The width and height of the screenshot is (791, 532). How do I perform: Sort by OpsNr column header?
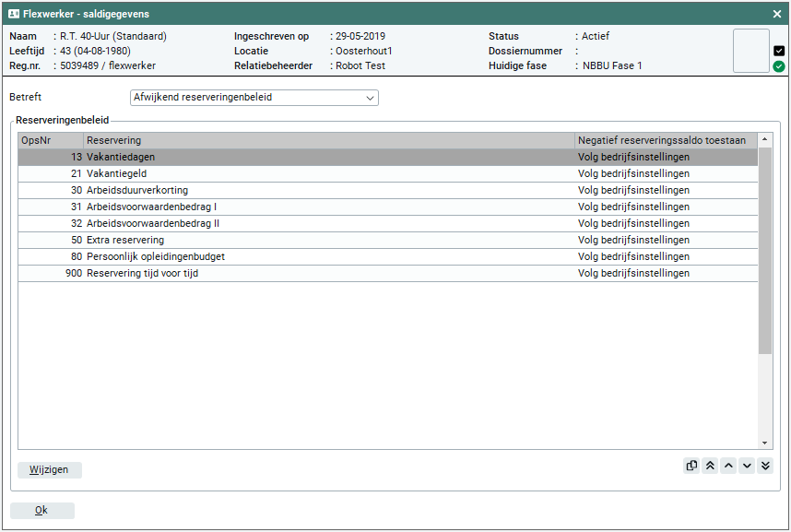pos(50,140)
